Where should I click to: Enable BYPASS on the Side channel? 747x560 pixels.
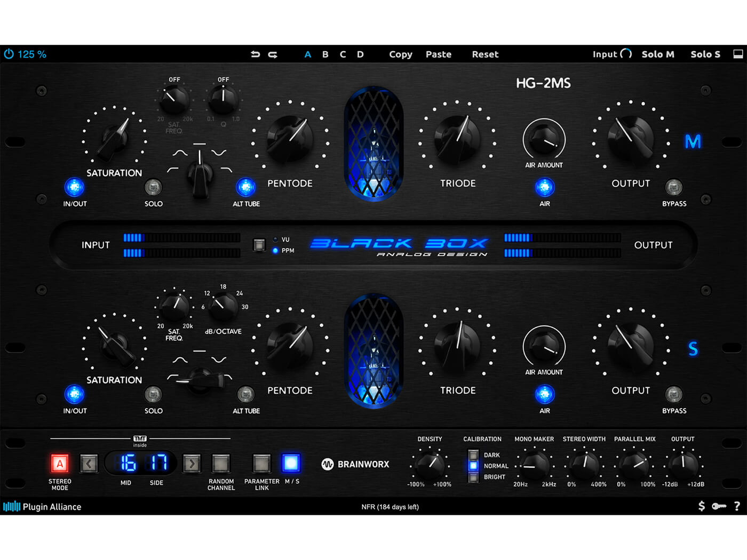(674, 394)
